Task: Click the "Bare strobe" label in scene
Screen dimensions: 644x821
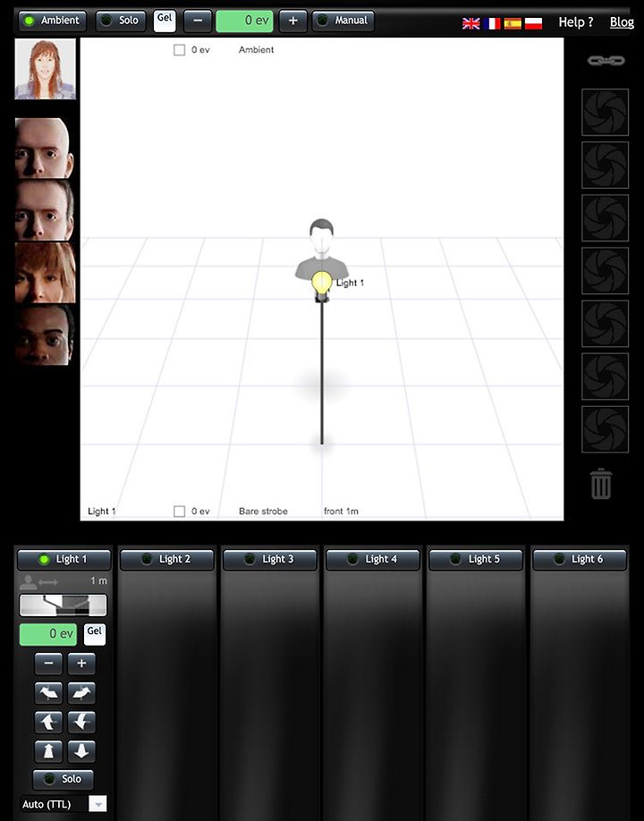Action: (263, 511)
